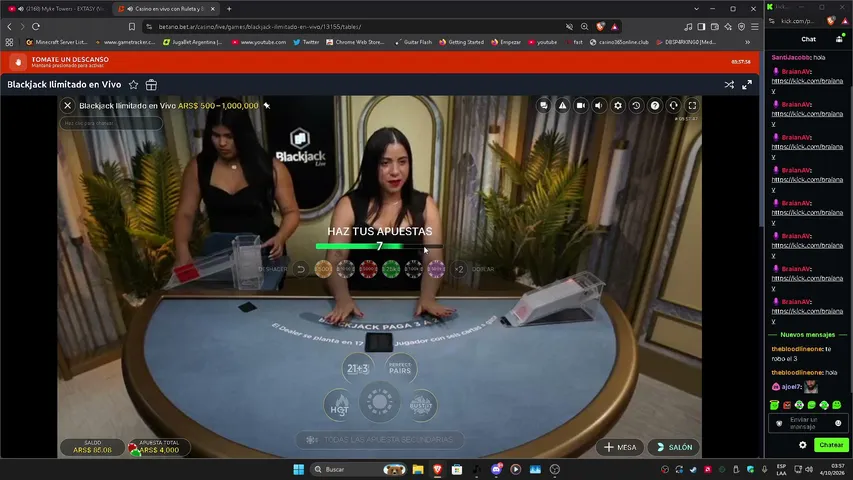The width and height of the screenshot is (853, 480).
Task: Close the Blackjack Ilimitado table with X
Action: pyautogui.click(x=67, y=106)
